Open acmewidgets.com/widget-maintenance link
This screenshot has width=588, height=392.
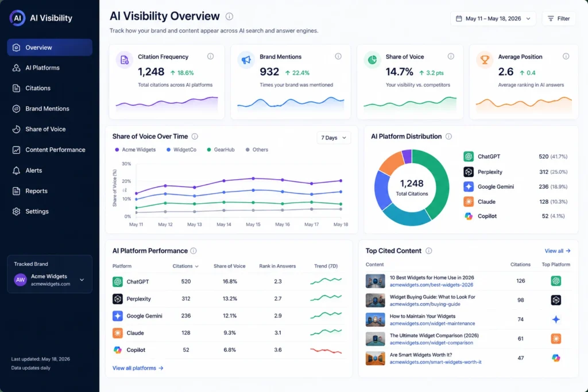pos(432,324)
